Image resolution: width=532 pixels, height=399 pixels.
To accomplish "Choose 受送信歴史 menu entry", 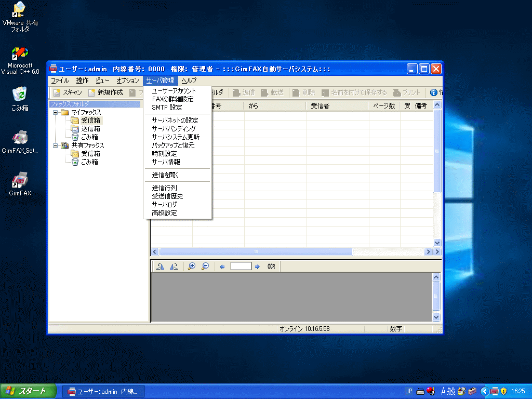I will click(x=178, y=196).
